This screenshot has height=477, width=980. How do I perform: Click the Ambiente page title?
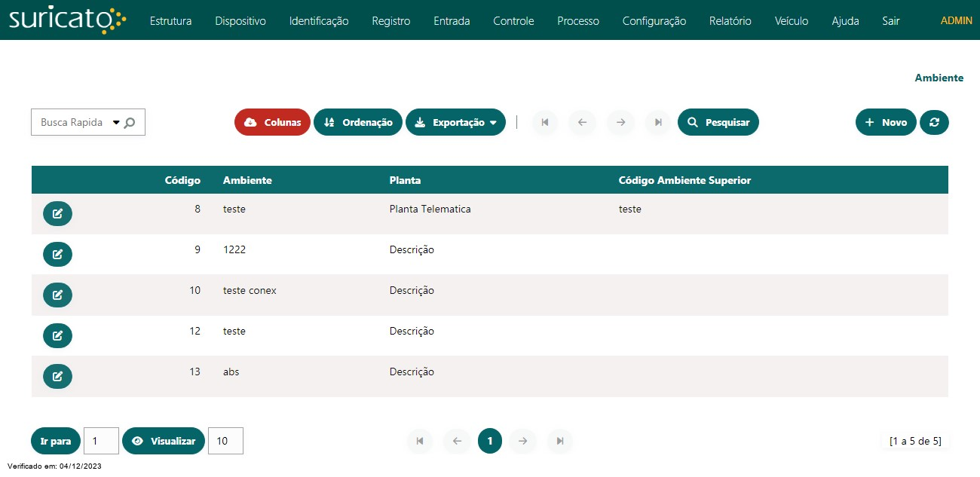pyautogui.click(x=939, y=78)
